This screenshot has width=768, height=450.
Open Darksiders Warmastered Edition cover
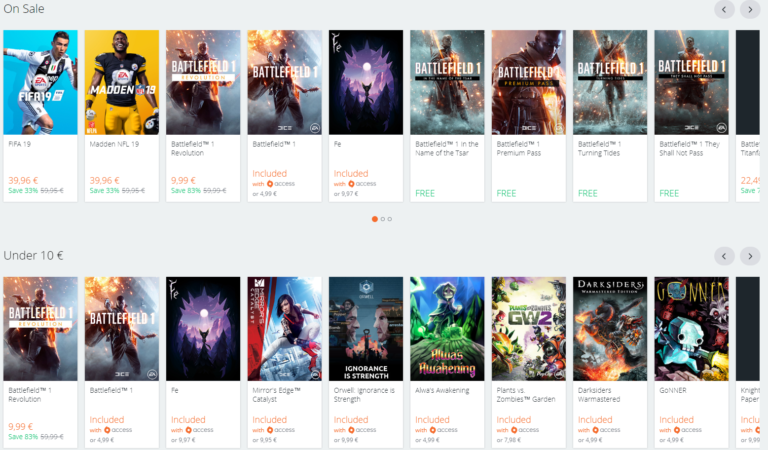[610, 329]
